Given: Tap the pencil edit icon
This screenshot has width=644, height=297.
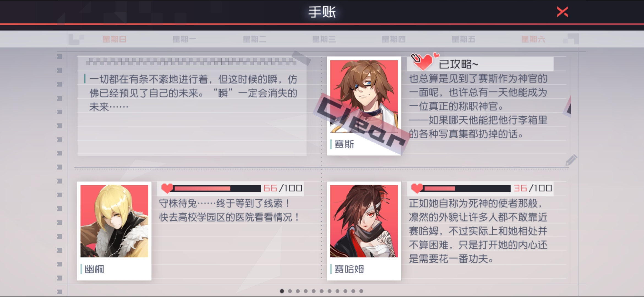Looking at the screenshot, I should click(571, 160).
